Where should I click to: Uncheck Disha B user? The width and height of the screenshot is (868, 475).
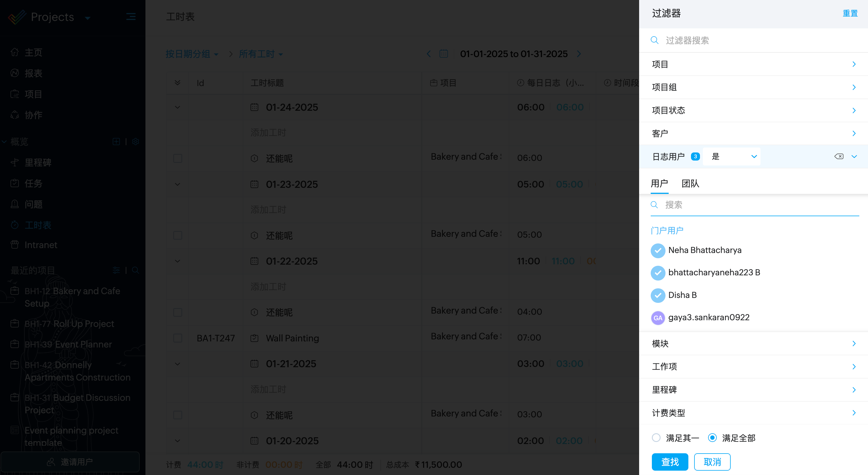pos(658,295)
